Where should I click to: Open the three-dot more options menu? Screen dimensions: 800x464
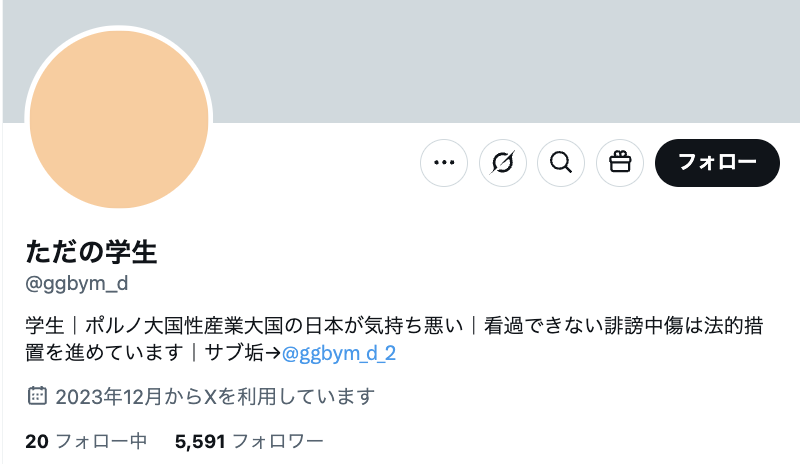[444, 163]
